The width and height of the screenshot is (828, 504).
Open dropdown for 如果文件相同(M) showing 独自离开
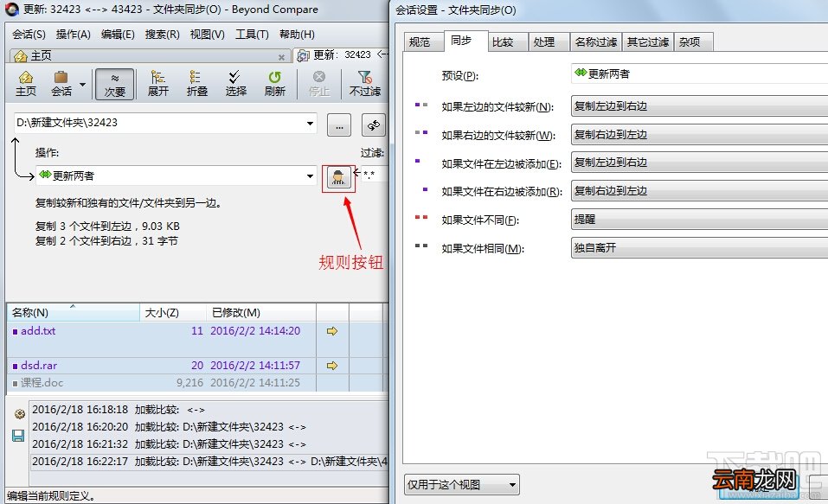pyautogui.click(x=699, y=248)
